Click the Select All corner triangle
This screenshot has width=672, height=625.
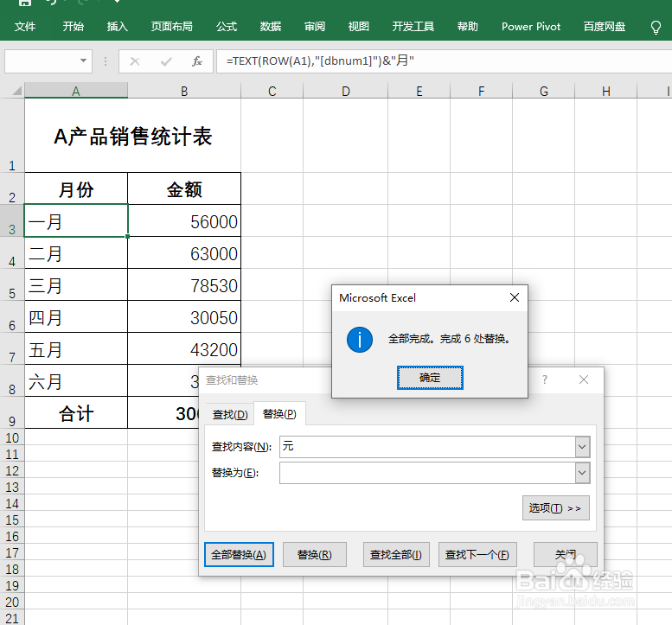[x=16, y=91]
